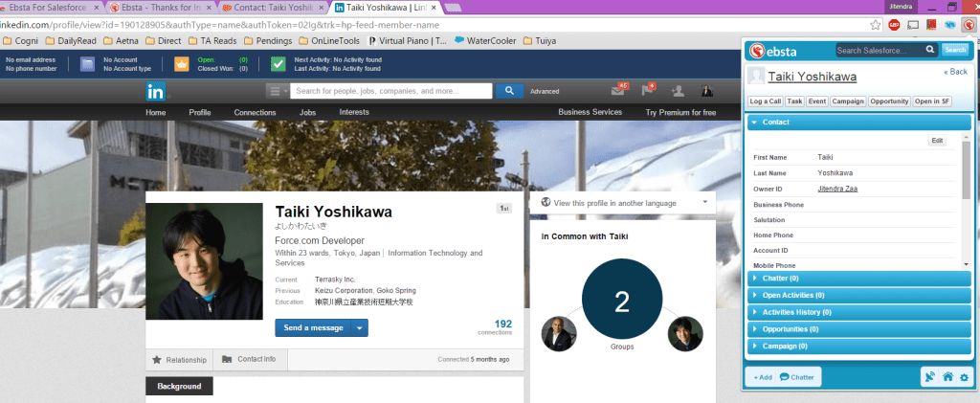Screen dimensions: 980x403
Task: Click the Campaign action button below the contact name
Action: (848, 101)
